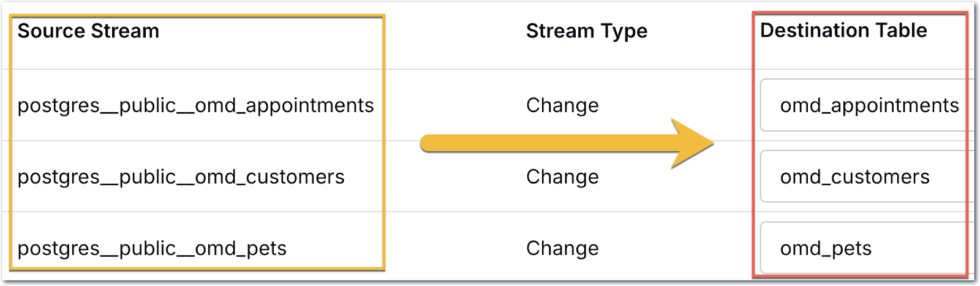Click the dark border along the bottom edge

[x=490, y=283]
